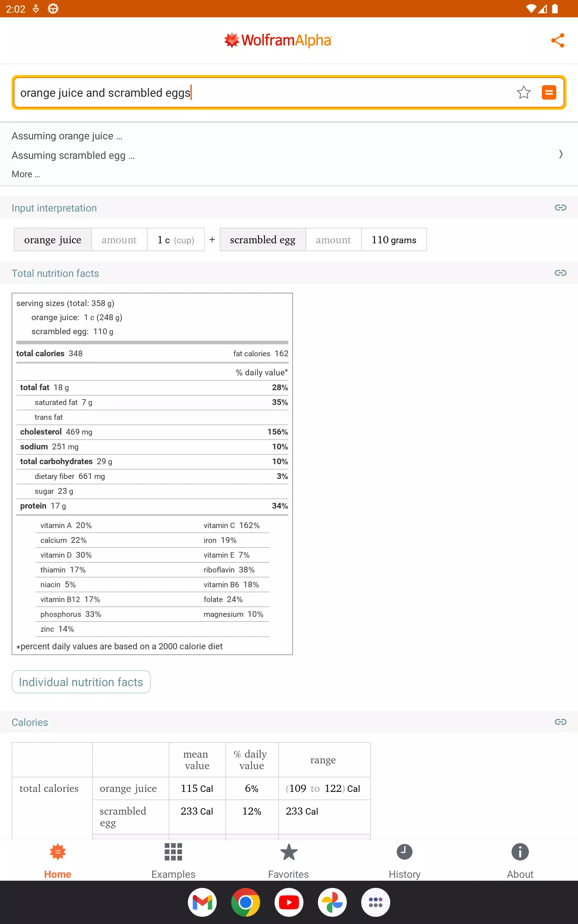Image resolution: width=578 pixels, height=924 pixels.
Task: Expand assumptions with the right chevron
Action: [560, 154]
